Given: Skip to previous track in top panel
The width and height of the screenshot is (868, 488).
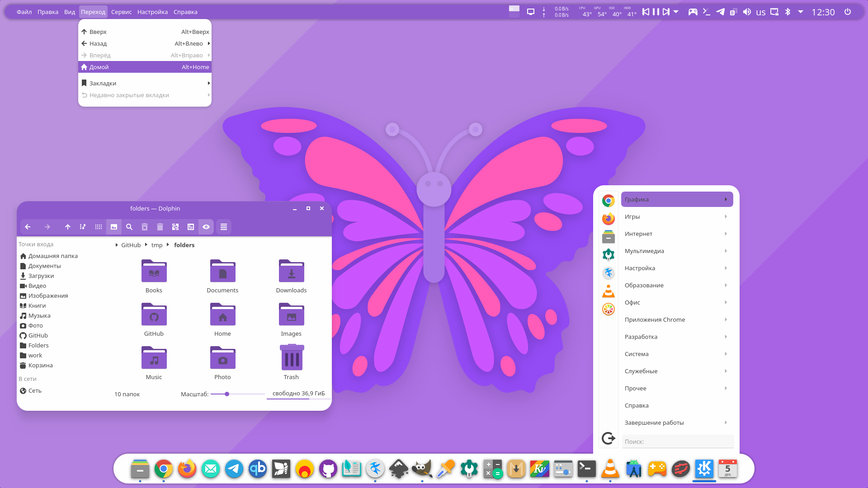Looking at the screenshot, I should click(x=646, y=12).
